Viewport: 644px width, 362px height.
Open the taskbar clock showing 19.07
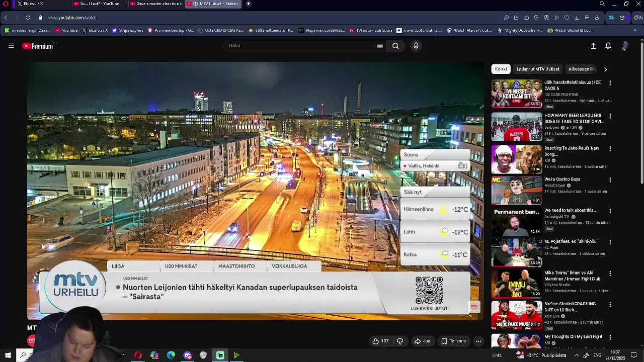pyautogui.click(x=615, y=355)
